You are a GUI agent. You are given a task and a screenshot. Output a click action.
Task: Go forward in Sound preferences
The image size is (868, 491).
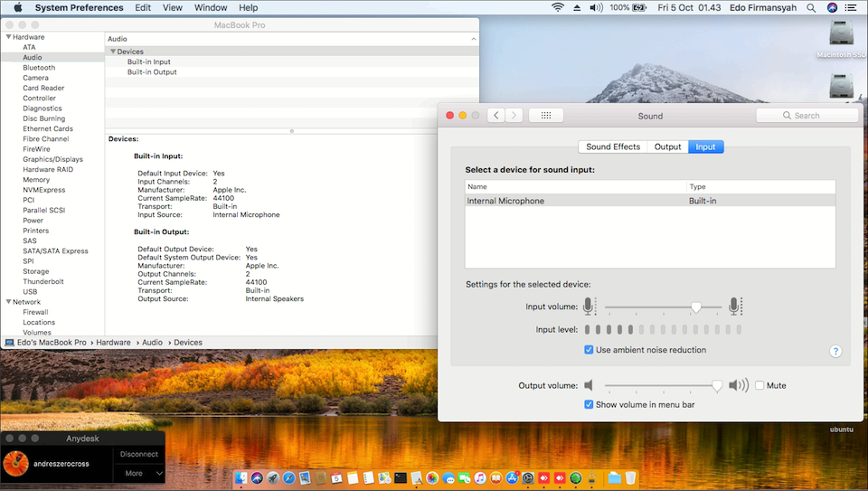tap(514, 115)
